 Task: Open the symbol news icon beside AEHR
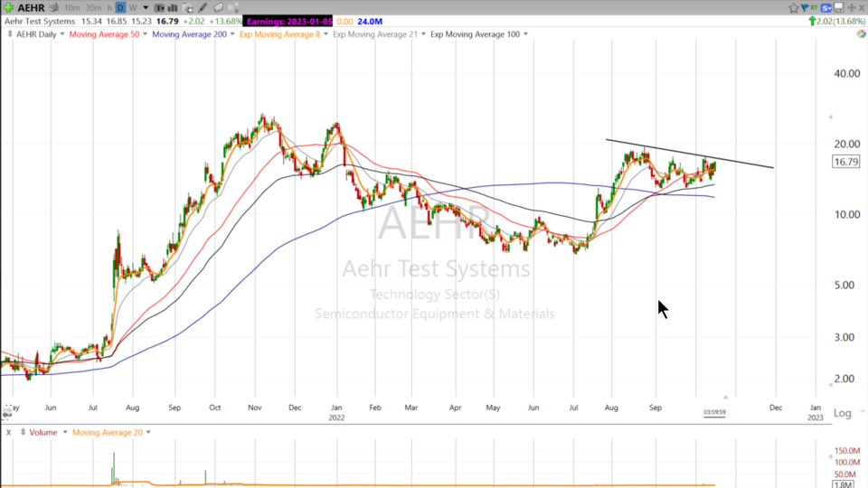click(x=53, y=8)
